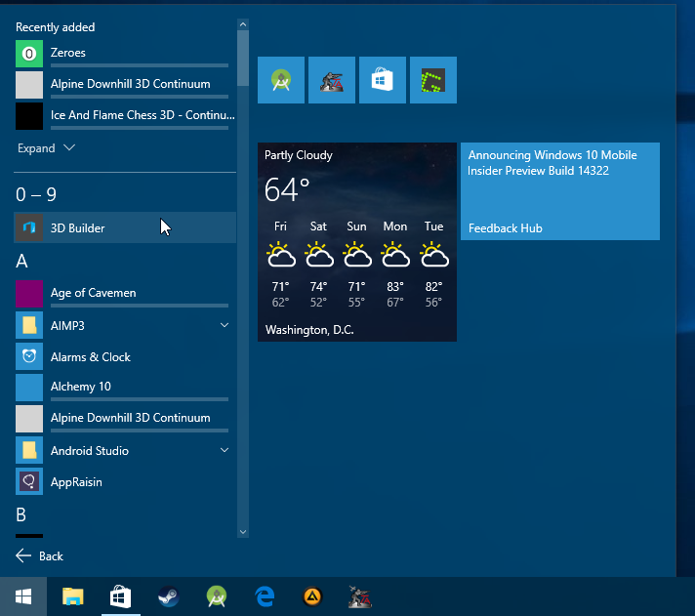The height and width of the screenshot is (616, 695).
Task: Open the soldier game taskbar icon
Action: coord(360,596)
